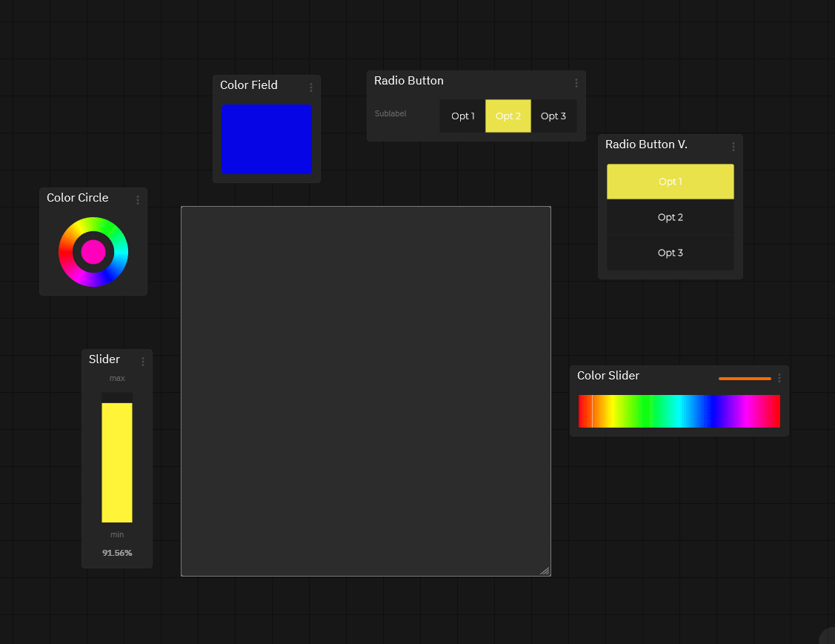
Task: Click inside the large empty center panel
Action: [x=365, y=391]
